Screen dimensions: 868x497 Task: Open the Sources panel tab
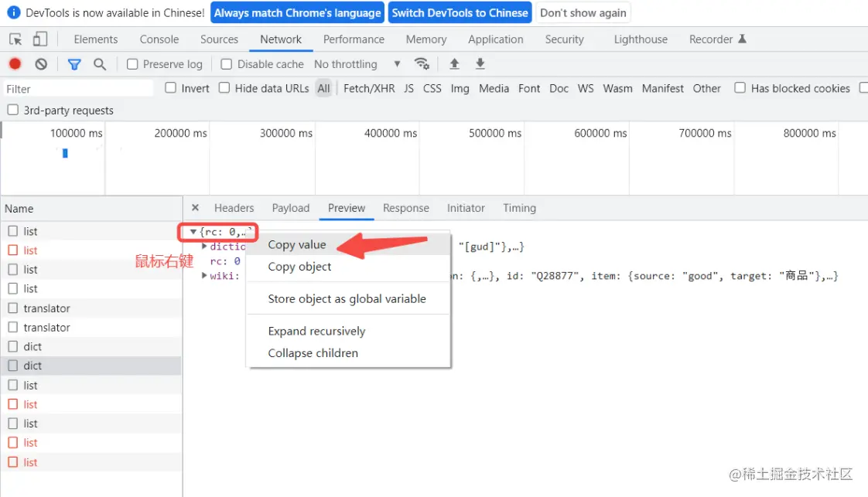[219, 39]
